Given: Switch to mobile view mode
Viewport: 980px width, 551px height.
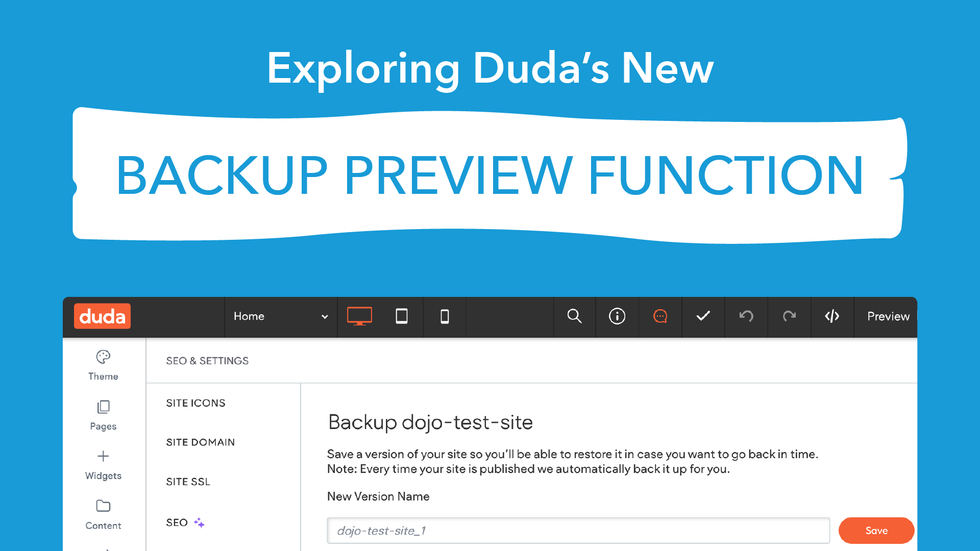Looking at the screenshot, I should 445,316.
